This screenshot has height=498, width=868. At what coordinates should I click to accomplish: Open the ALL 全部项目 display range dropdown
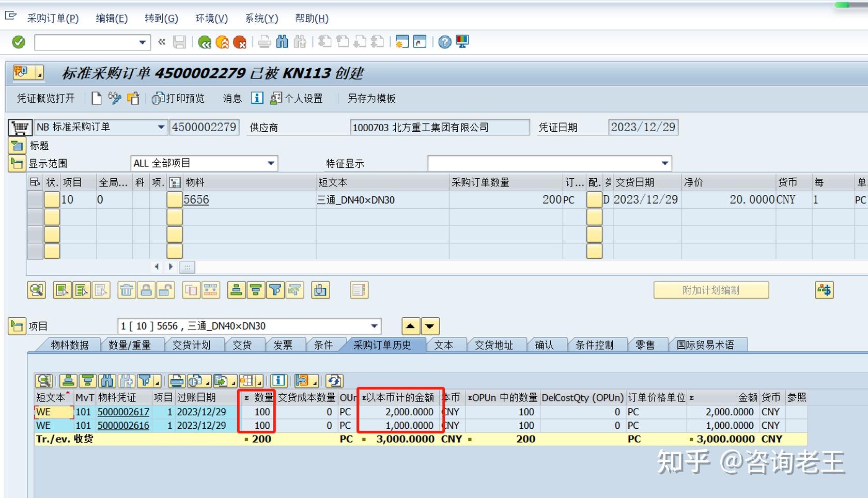271,163
